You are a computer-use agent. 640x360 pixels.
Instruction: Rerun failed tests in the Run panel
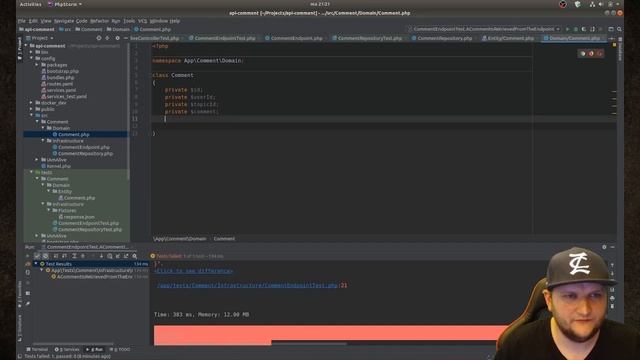coord(28,264)
